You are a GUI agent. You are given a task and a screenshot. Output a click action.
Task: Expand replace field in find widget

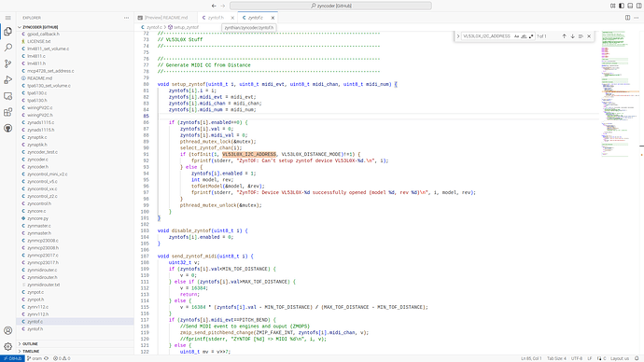pos(458,36)
